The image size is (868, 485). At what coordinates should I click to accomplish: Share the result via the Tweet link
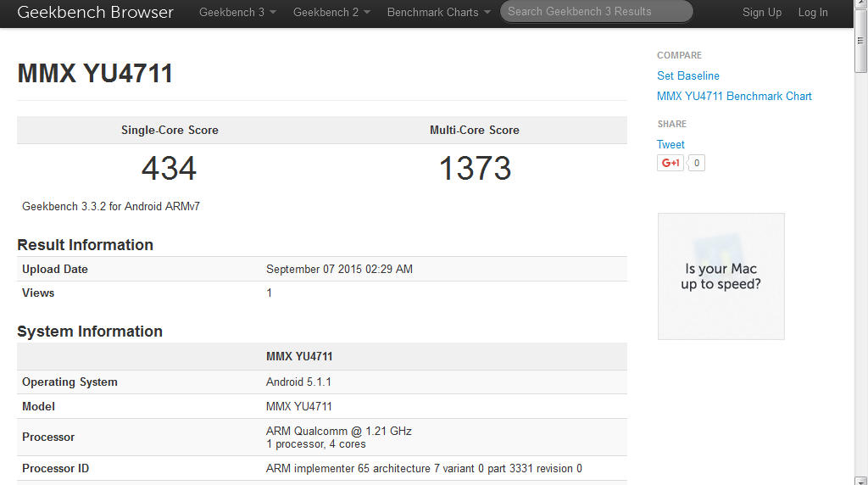tap(670, 145)
